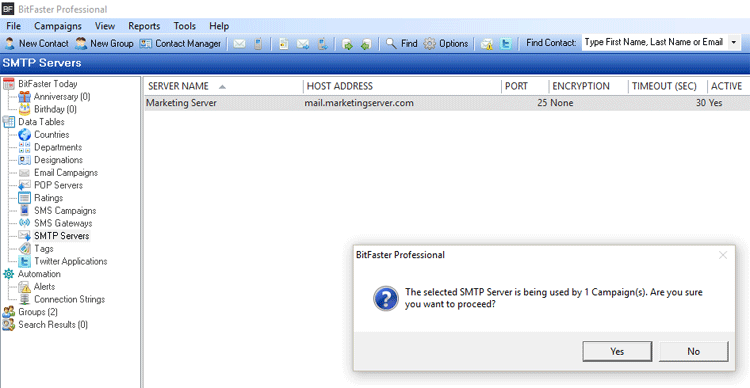750x388 pixels.
Task: Sort by the PORT column header
Action: point(525,86)
